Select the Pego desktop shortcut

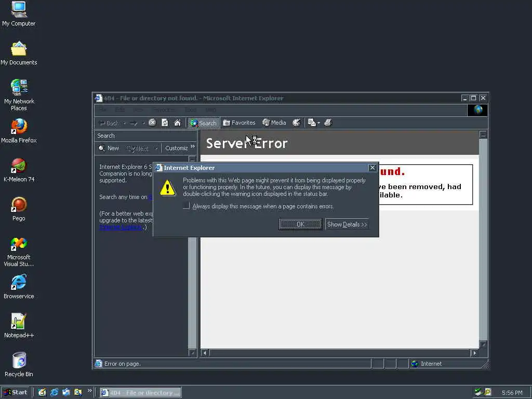point(19,209)
